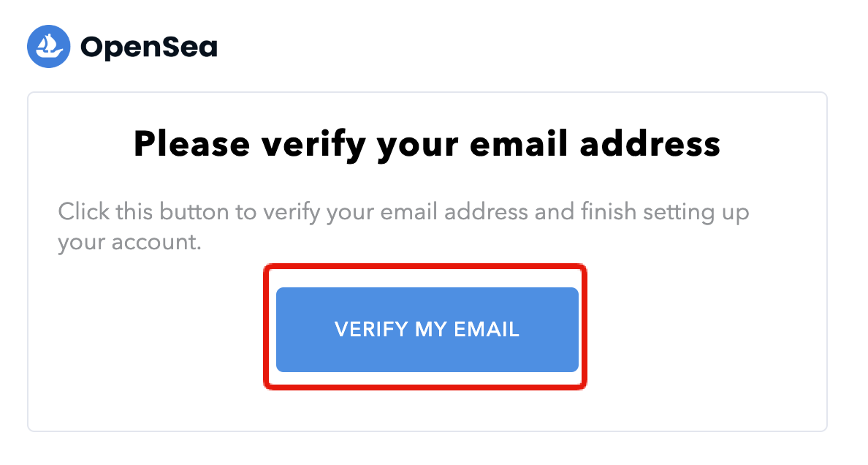The image size is (868, 465).
Task: Click the word 'finish' in the gray description
Action: click(x=609, y=212)
